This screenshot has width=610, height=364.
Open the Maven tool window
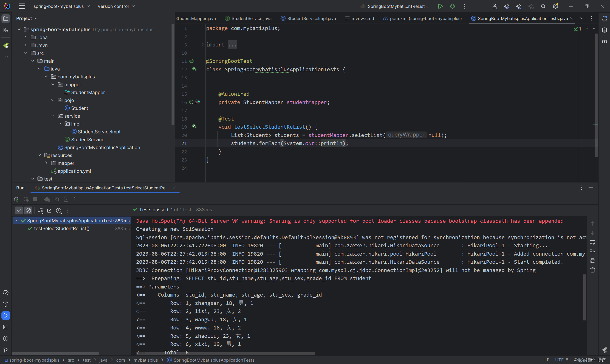[604, 41]
